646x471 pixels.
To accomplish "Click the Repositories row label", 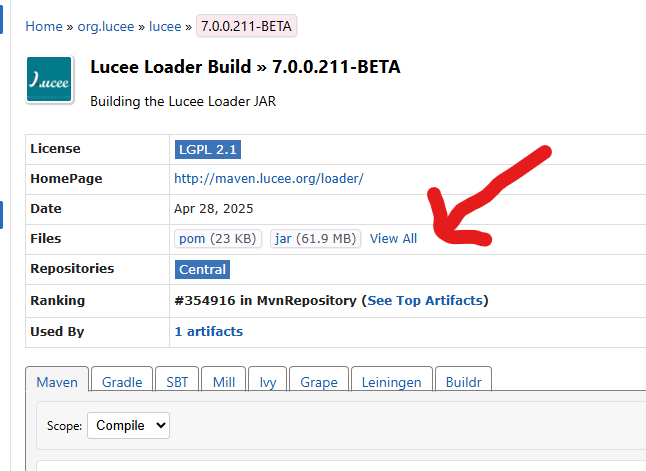I will click(72, 268).
